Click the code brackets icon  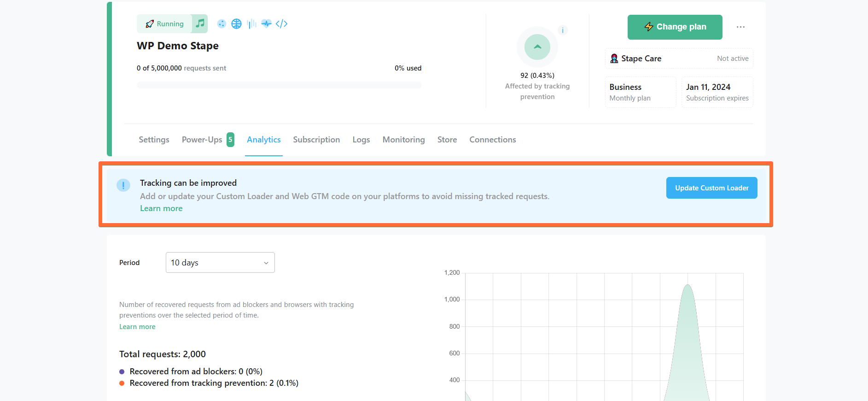click(282, 24)
